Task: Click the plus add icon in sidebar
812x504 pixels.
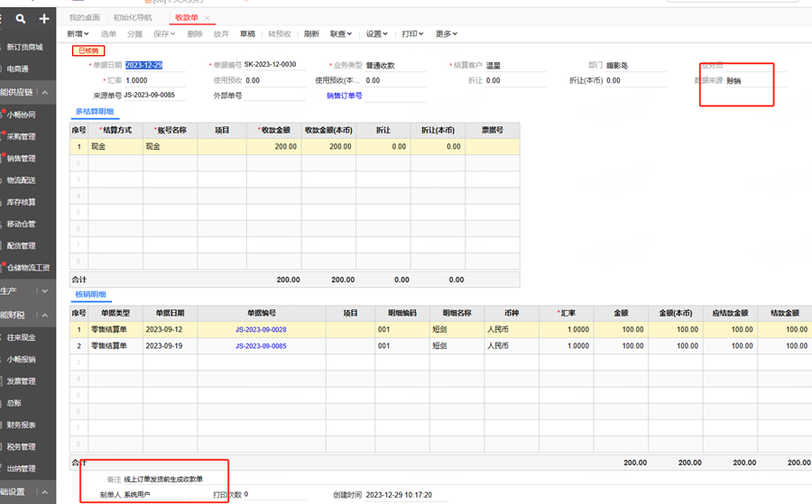Action: [43, 18]
